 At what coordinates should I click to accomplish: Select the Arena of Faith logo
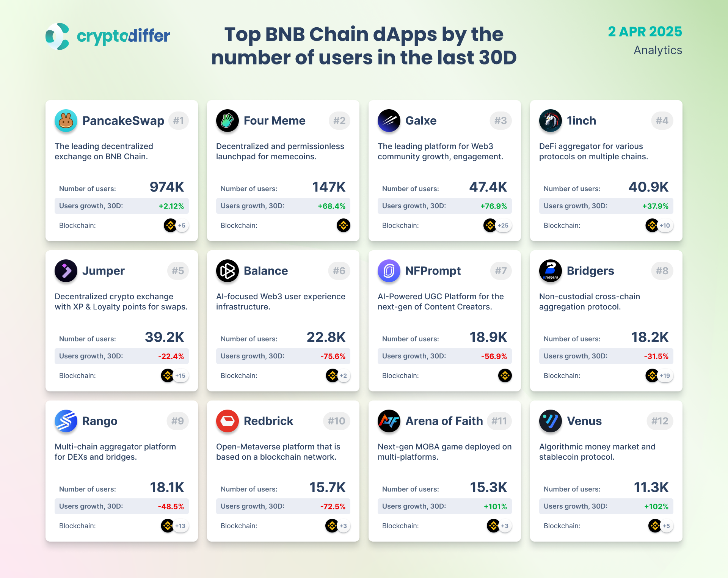pyautogui.click(x=389, y=421)
